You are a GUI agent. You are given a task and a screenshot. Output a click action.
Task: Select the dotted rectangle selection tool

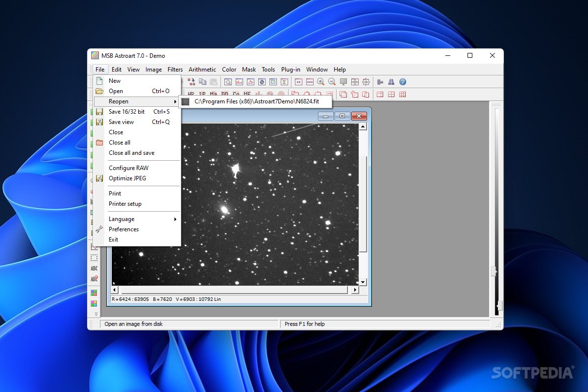click(94, 257)
